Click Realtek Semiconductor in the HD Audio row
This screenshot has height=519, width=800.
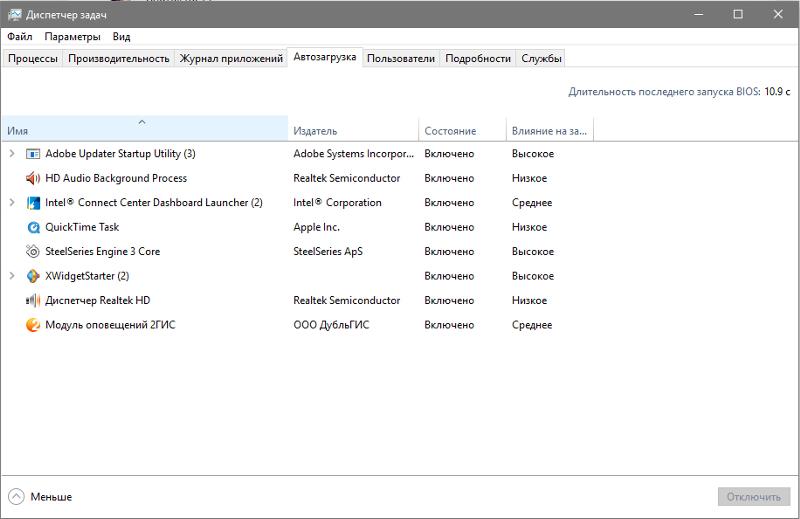tap(346, 178)
